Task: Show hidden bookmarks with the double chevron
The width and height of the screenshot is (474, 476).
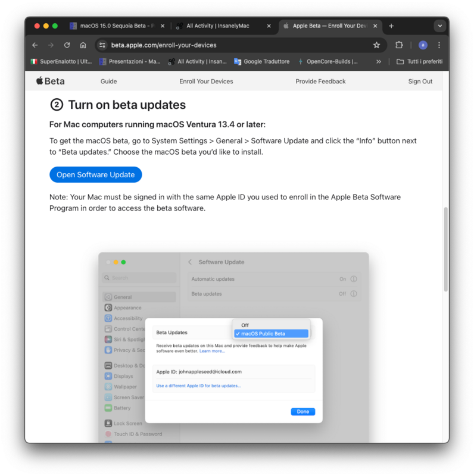Action: (379, 62)
